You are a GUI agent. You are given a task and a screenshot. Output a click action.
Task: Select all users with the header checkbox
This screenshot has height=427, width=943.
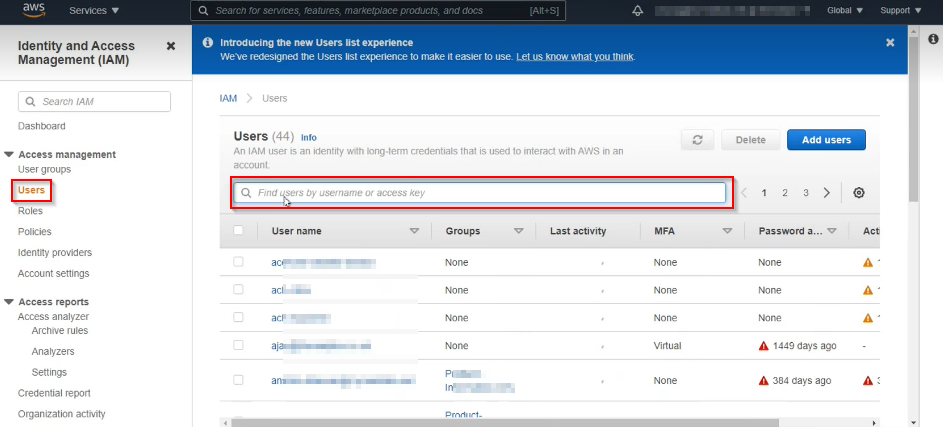(238, 230)
